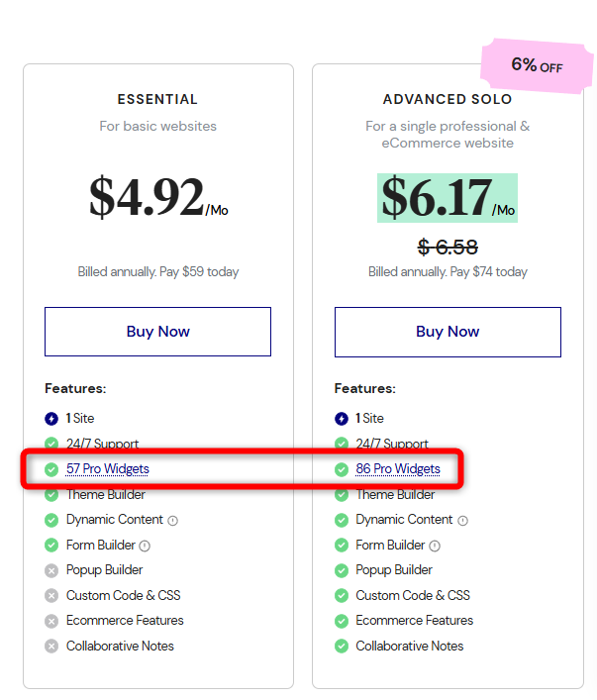
Task: Click gray X icon beside Essential Popup Builder
Action: (51, 570)
